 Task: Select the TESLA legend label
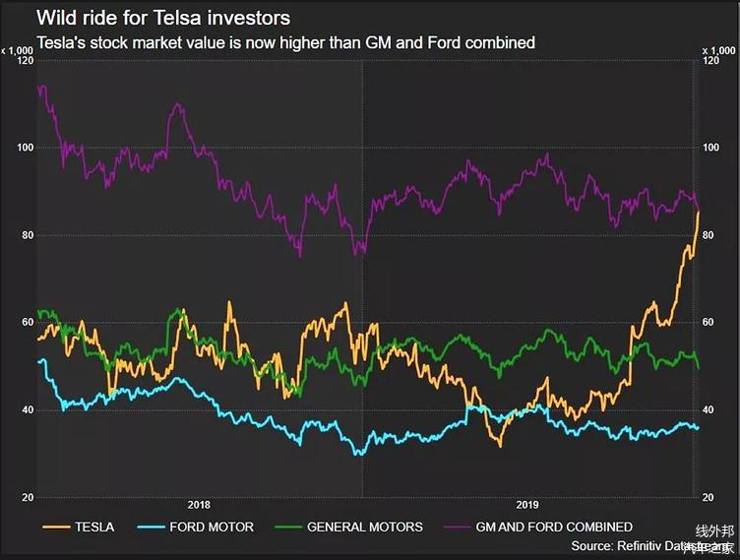tap(94, 528)
